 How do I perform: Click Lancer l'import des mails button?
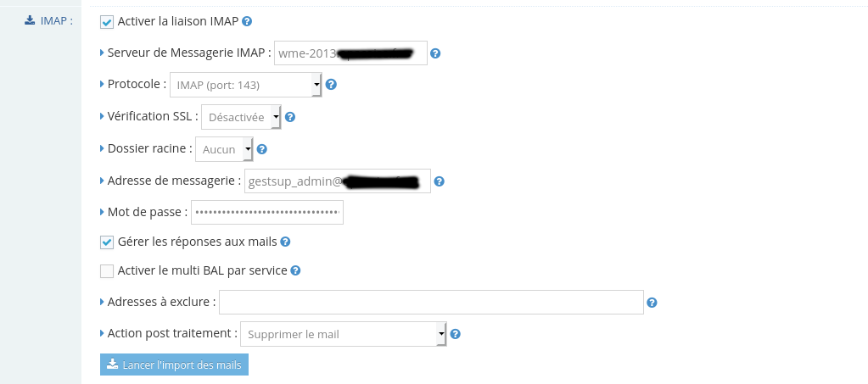click(x=175, y=365)
